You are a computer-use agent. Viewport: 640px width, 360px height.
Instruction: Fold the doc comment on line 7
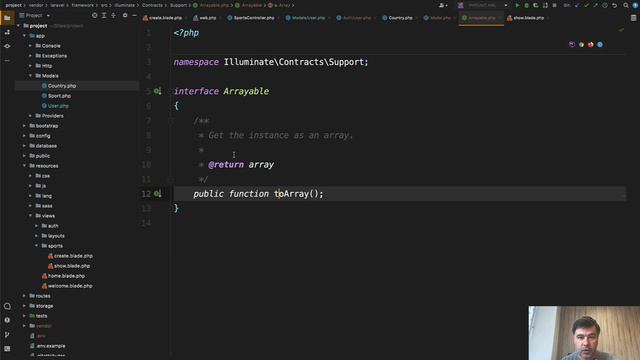171,121
